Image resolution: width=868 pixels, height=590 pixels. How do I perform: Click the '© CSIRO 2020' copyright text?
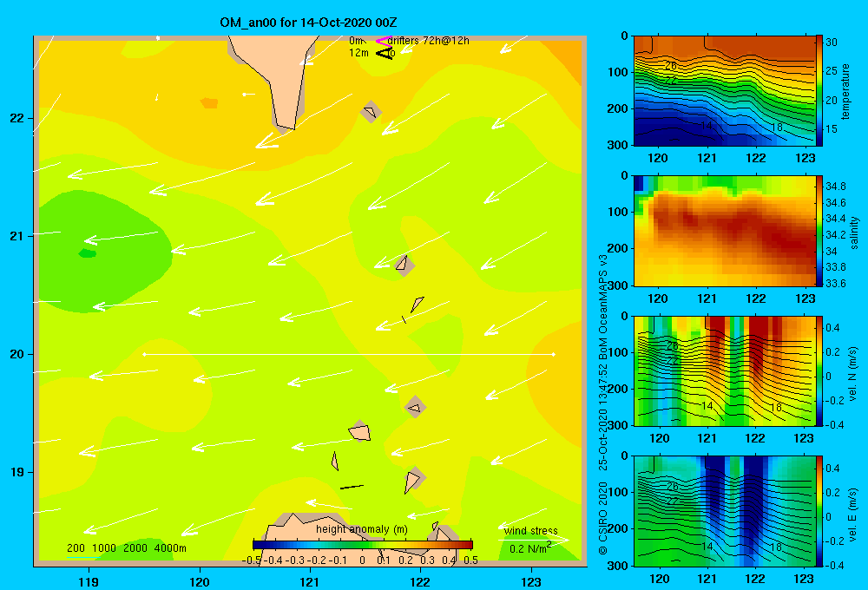coord(603,518)
